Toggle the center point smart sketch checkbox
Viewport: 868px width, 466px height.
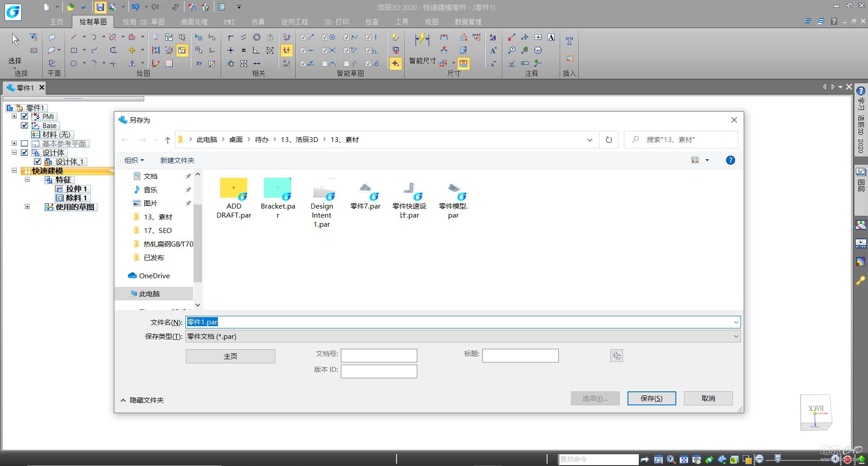(x=325, y=37)
